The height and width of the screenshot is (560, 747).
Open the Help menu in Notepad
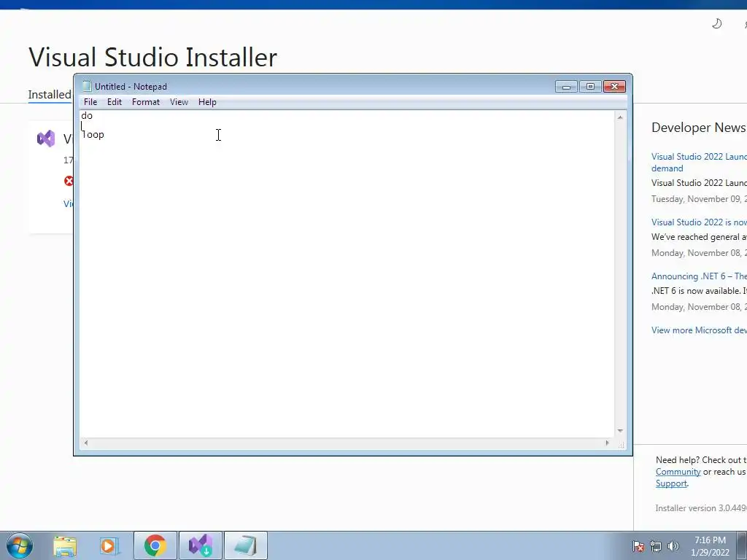(x=207, y=102)
